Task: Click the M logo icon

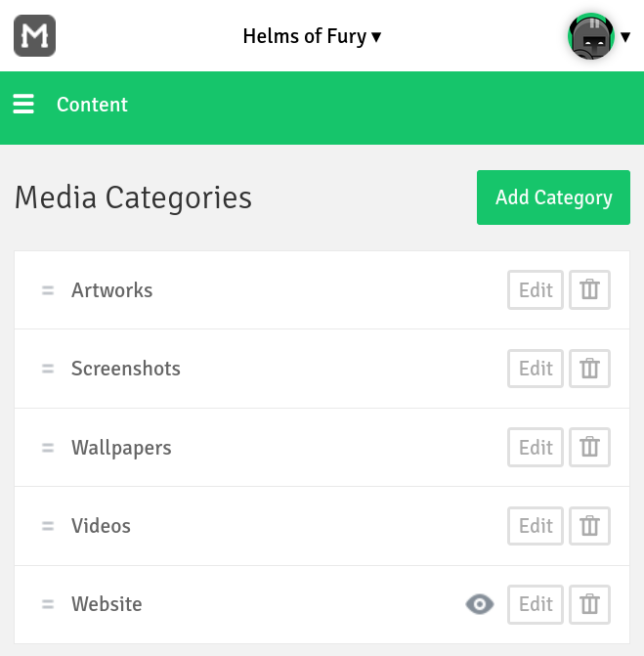Action: point(35,35)
